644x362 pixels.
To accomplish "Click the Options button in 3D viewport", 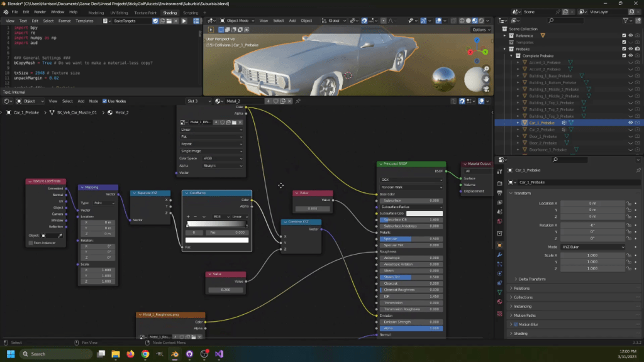I will [480, 29].
